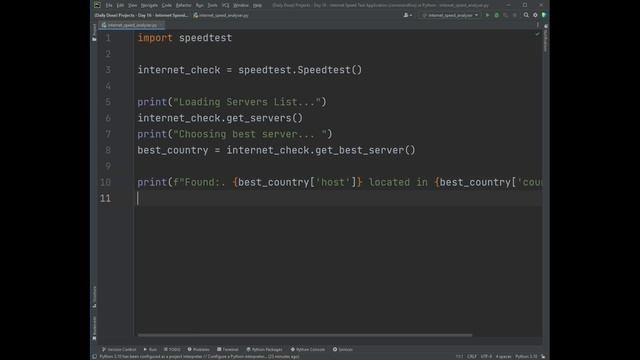640x360 pixels.
Task: Open the Navigate menu
Action: (x=149, y=5)
